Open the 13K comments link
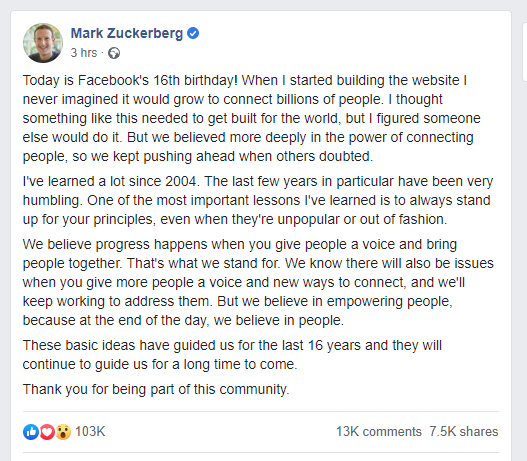The height and width of the screenshot is (461, 527). [379, 431]
